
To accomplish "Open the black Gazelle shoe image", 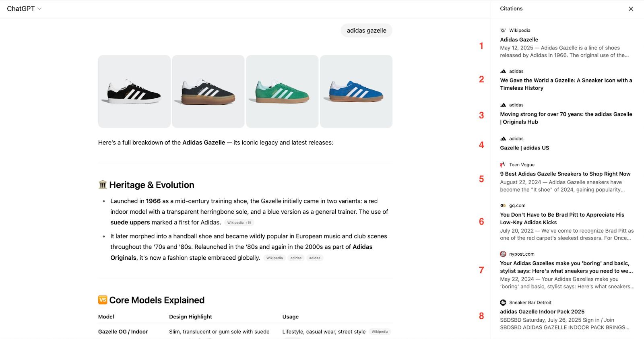I will (134, 91).
